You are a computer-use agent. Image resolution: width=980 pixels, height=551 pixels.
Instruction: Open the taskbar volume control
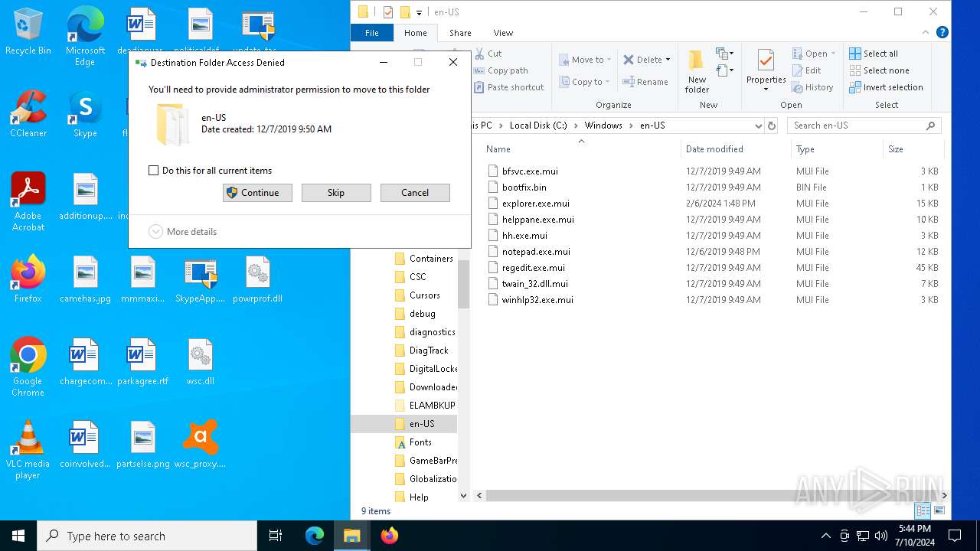point(881,536)
